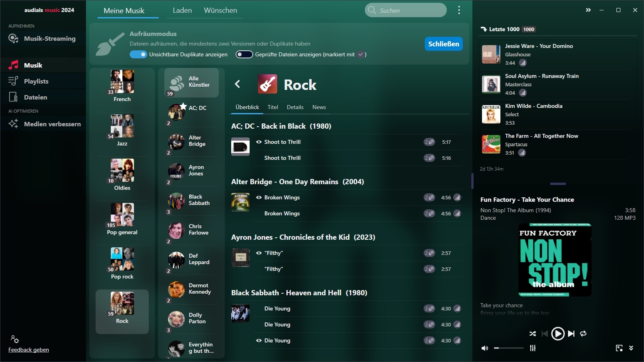
Task: Open the three-dot options menu
Action: tap(459, 10)
